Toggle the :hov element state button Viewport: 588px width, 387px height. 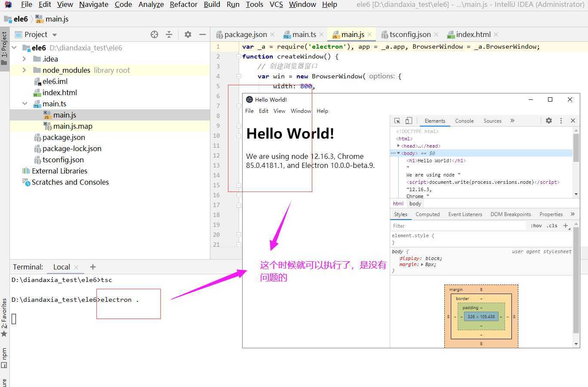point(536,226)
